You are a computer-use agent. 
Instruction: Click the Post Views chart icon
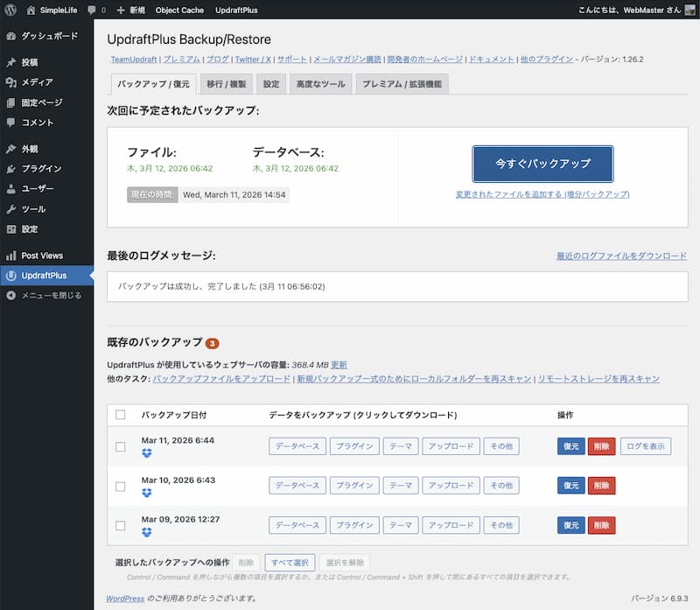point(10,256)
